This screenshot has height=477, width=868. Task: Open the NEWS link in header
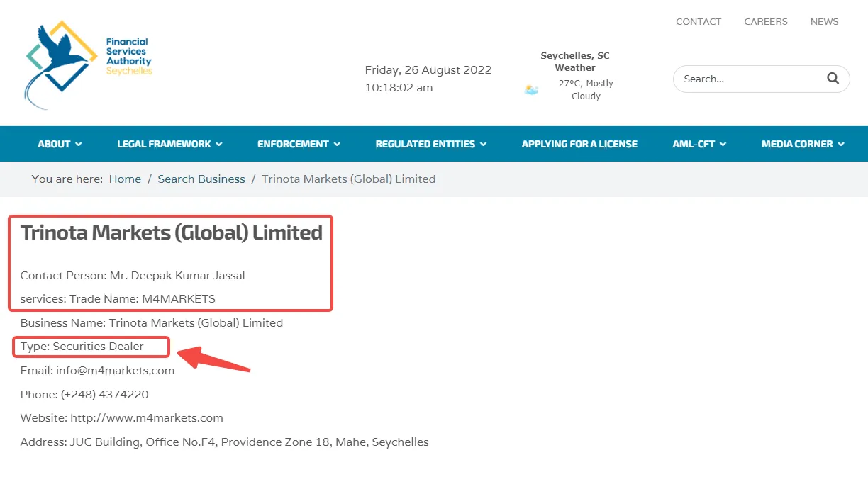[825, 22]
